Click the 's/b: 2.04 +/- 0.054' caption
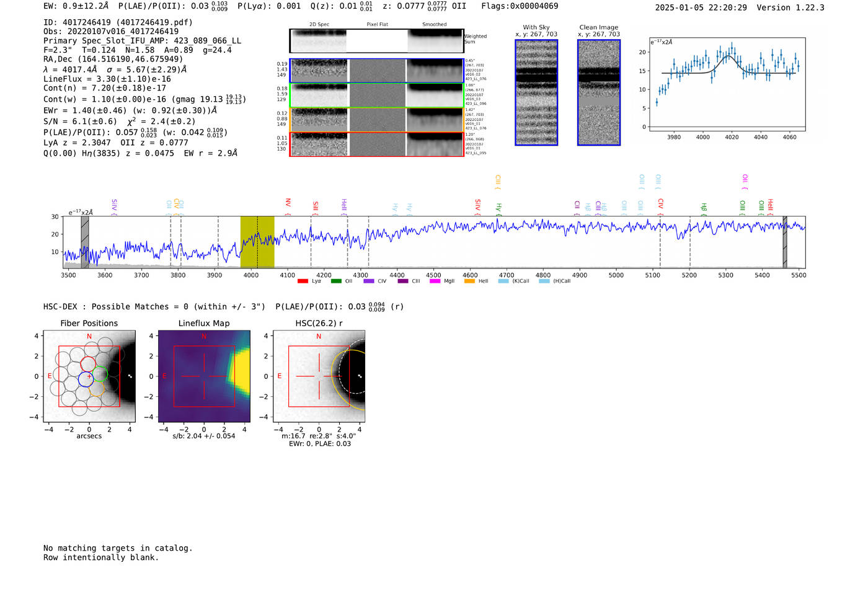The height and width of the screenshot is (591, 868). pos(204,436)
